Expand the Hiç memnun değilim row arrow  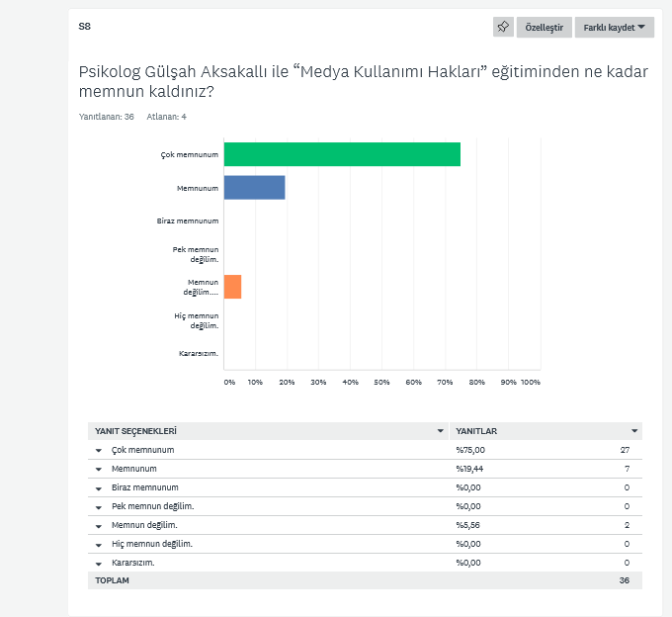click(x=99, y=544)
